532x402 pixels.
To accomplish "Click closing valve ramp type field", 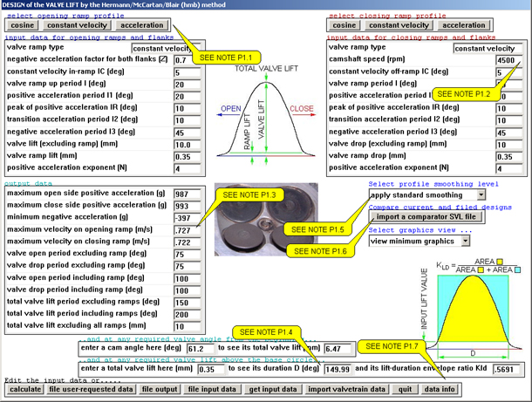I will (488, 49).
